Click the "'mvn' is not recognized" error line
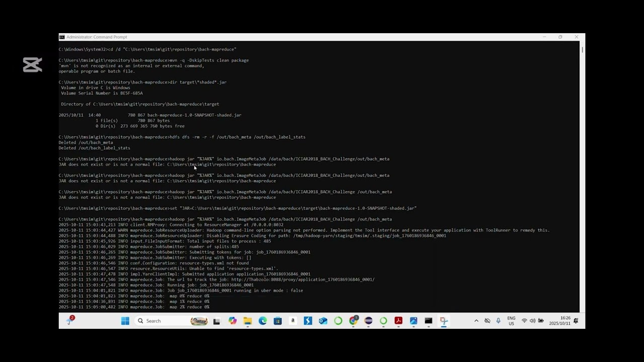Screen dimensions: 644x362 click(131, 65)
